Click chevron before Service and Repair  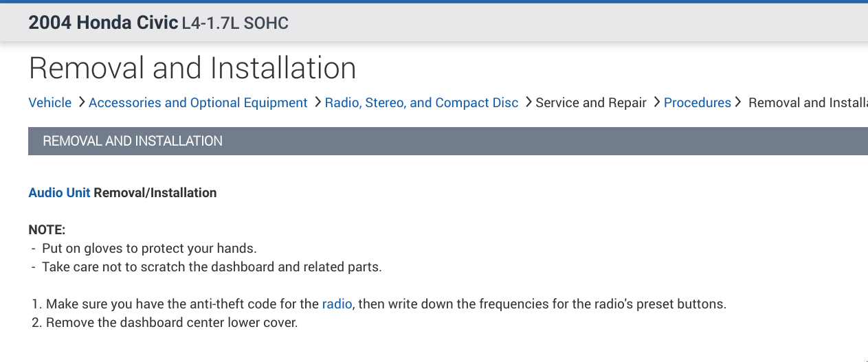pos(528,102)
